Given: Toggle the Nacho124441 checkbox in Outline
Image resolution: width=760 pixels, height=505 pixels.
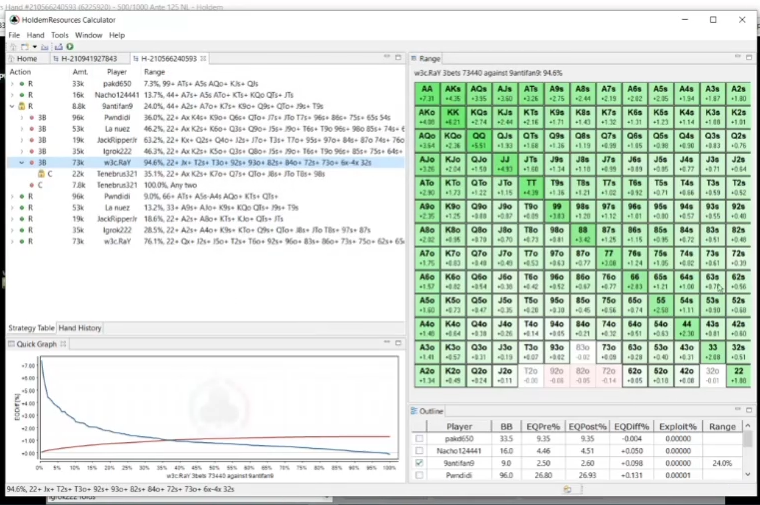Looking at the screenshot, I should [419, 451].
